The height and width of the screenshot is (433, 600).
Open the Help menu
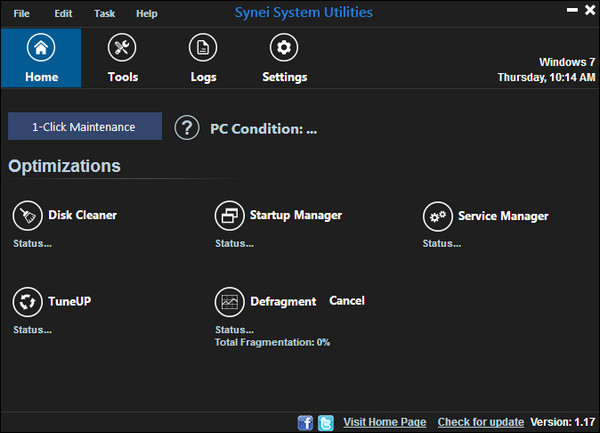[146, 14]
